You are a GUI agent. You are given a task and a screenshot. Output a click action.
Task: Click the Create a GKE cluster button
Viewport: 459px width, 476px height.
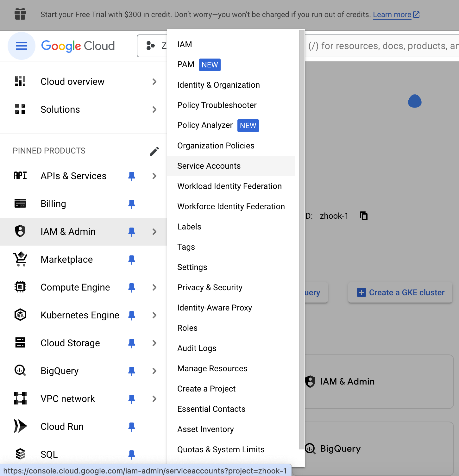click(400, 292)
